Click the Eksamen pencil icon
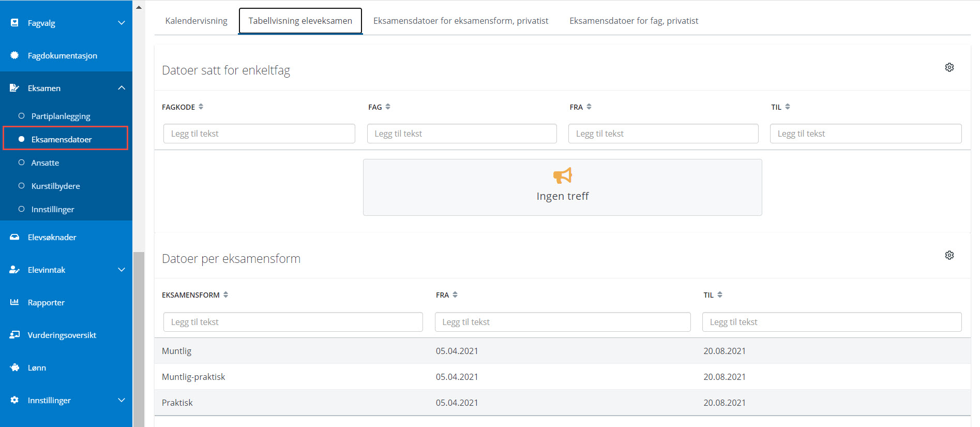Screen dimensions: 980x427 point(14,88)
